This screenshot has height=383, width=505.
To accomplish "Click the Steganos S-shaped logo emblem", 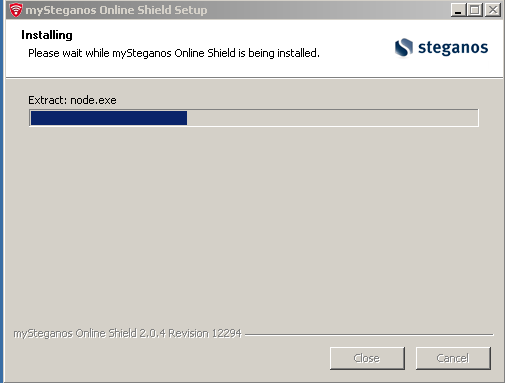I will [404, 47].
